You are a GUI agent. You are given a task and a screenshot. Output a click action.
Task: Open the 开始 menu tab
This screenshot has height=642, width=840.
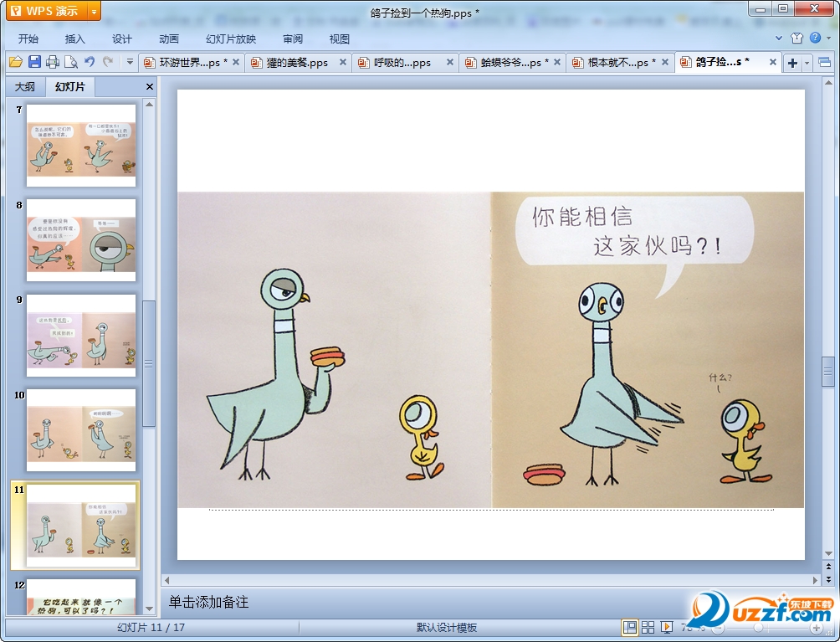pyautogui.click(x=28, y=39)
